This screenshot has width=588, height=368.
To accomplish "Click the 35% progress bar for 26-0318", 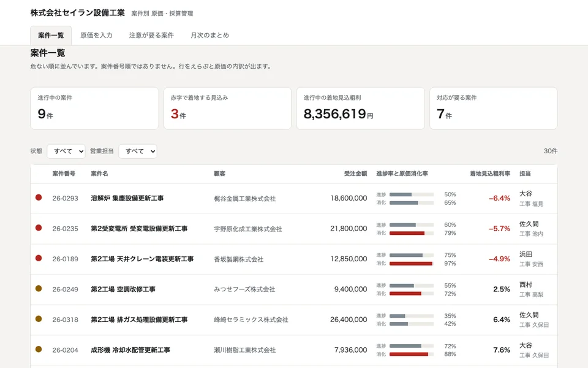I will (412, 316).
